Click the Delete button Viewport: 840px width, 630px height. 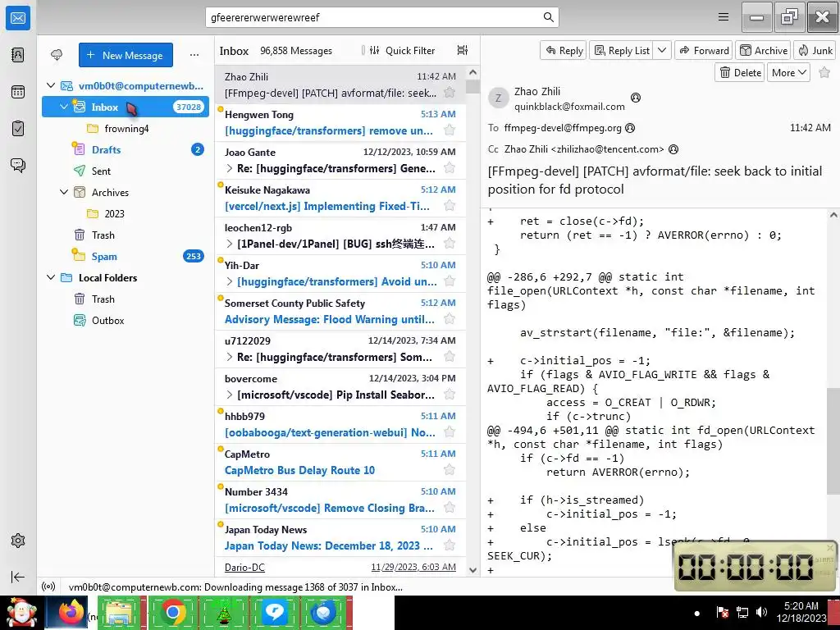click(741, 72)
